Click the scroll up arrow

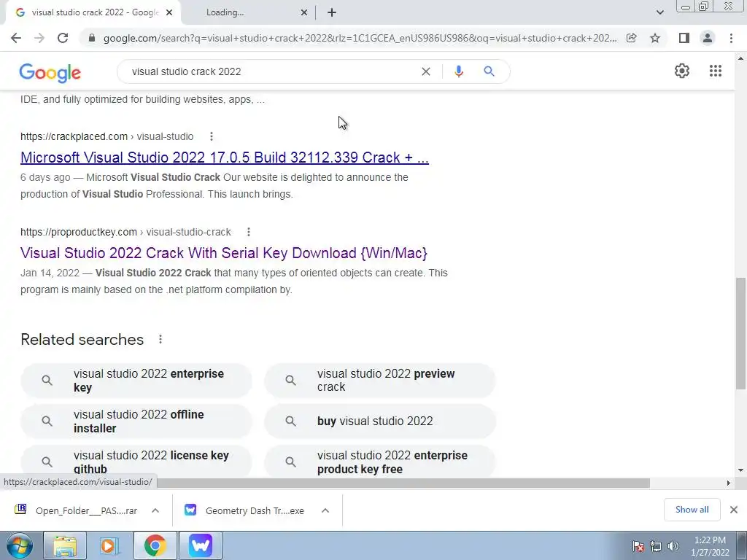[x=740, y=59]
